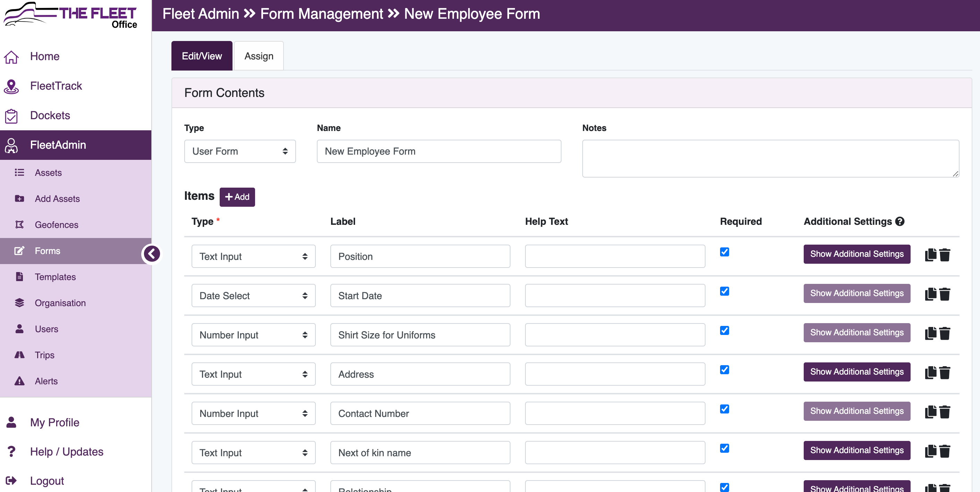Toggle Required off for Shirt Size for Uniforms
Viewport: 980px width, 492px height.
[724, 330]
